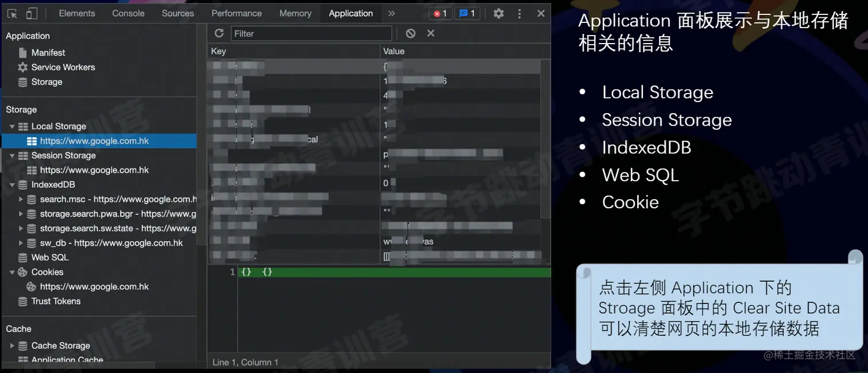Image resolution: width=868 pixels, height=373 pixels.
Task: Click the Cookies cookie icon
Action: click(x=23, y=272)
